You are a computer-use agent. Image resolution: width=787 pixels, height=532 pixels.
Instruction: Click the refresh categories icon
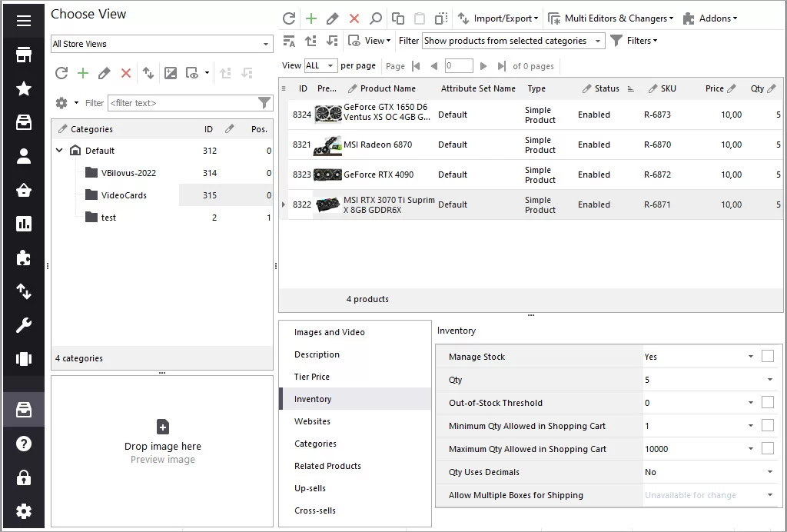pos(61,73)
